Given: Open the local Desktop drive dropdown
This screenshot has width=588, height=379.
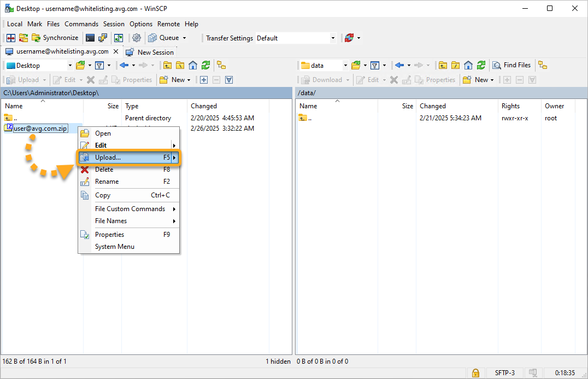Looking at the screenshot, I should pyautogui.click(x=69, y=66).
